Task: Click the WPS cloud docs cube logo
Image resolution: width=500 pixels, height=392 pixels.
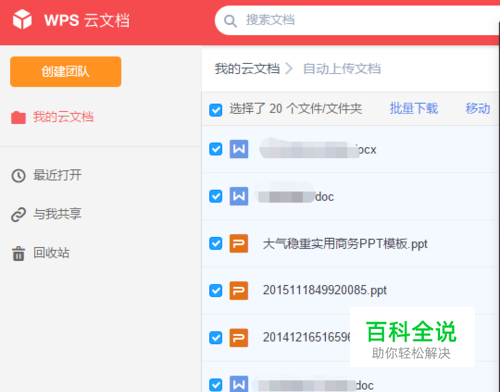Action: [22, 19]
